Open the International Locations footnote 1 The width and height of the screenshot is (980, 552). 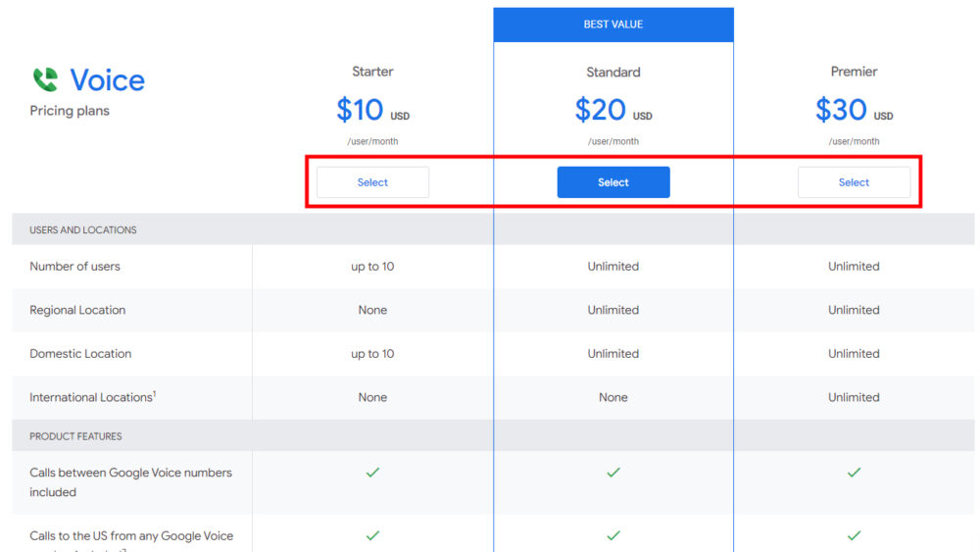pyautogui.click(x=154, y=393)
